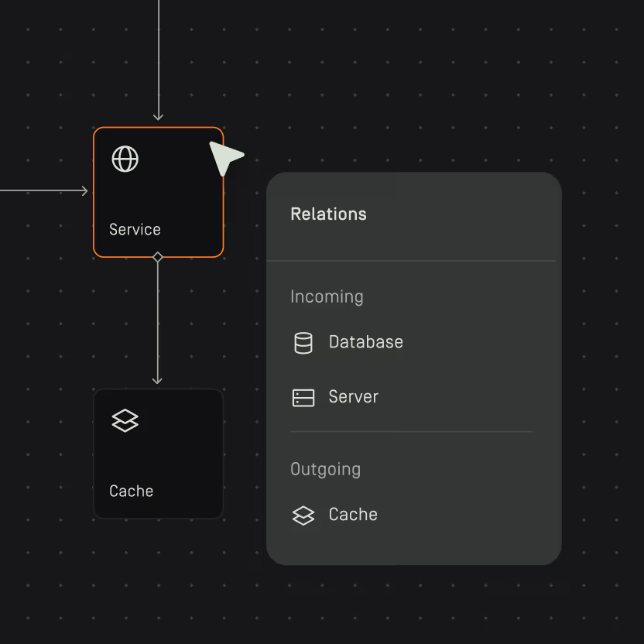Click the Database icon in the Relations panel
Viewport: 644px width, 644px height.
click(x=303, y=342)
